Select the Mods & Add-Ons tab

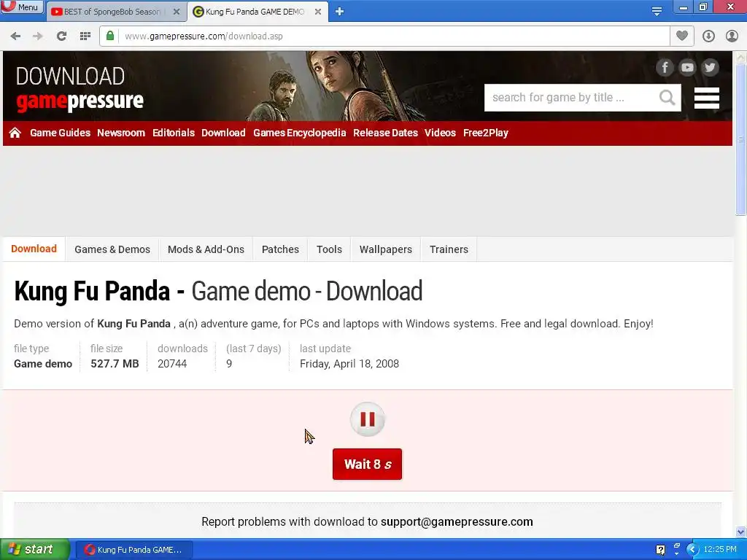click(206, 249)
